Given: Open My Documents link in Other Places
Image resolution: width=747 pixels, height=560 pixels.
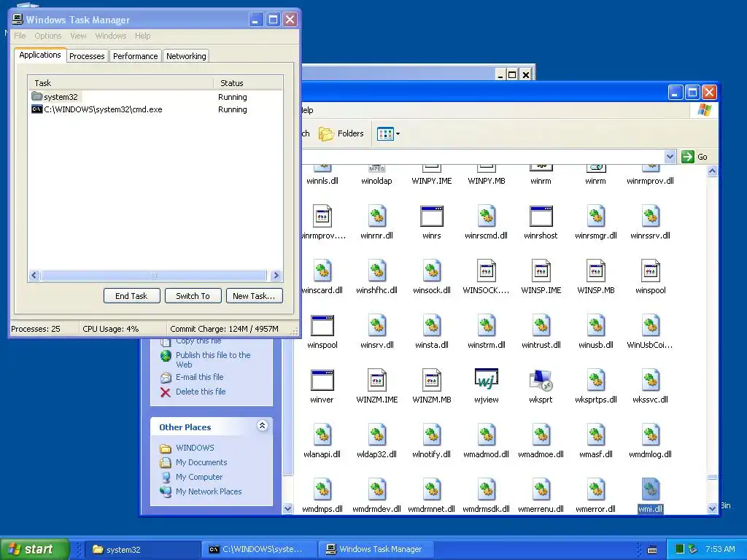Looking at the screenshot, I should [201, 462].
